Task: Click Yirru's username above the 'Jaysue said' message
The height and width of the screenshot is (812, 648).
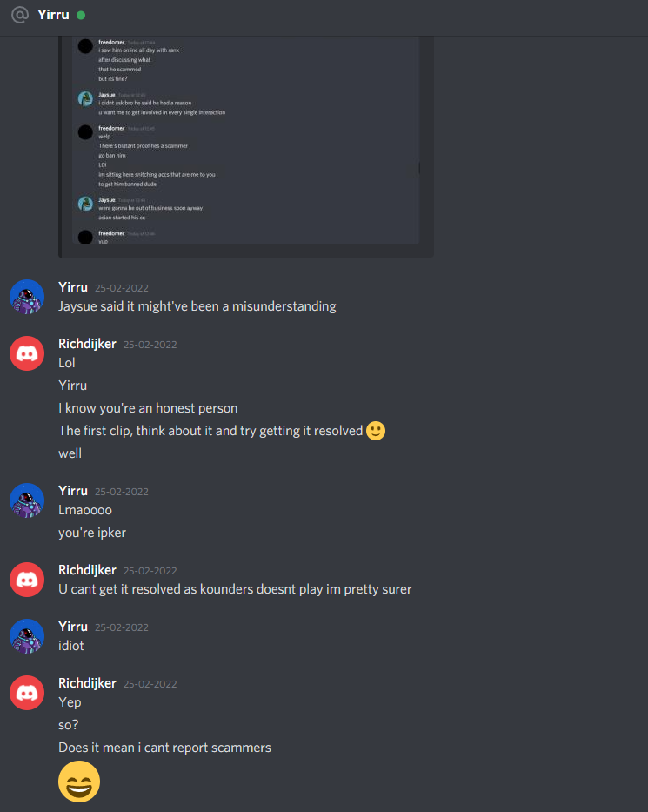Action: (73, 287)
